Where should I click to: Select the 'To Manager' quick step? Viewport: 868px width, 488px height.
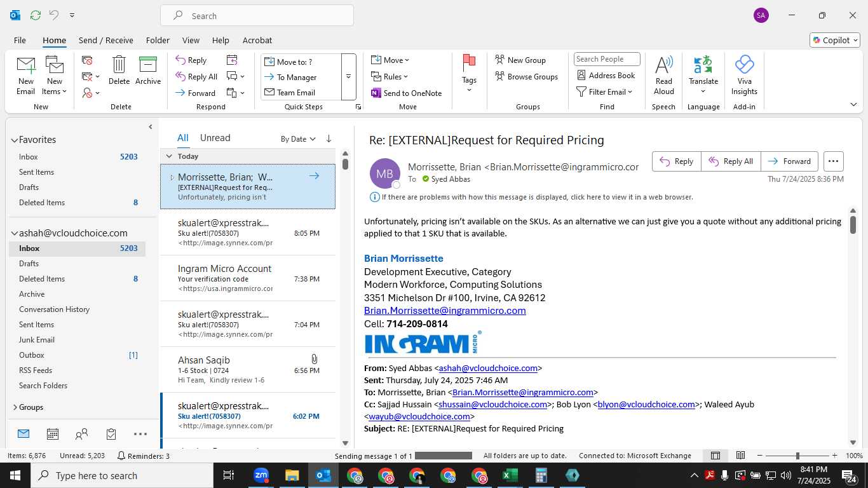coord(301,77)
